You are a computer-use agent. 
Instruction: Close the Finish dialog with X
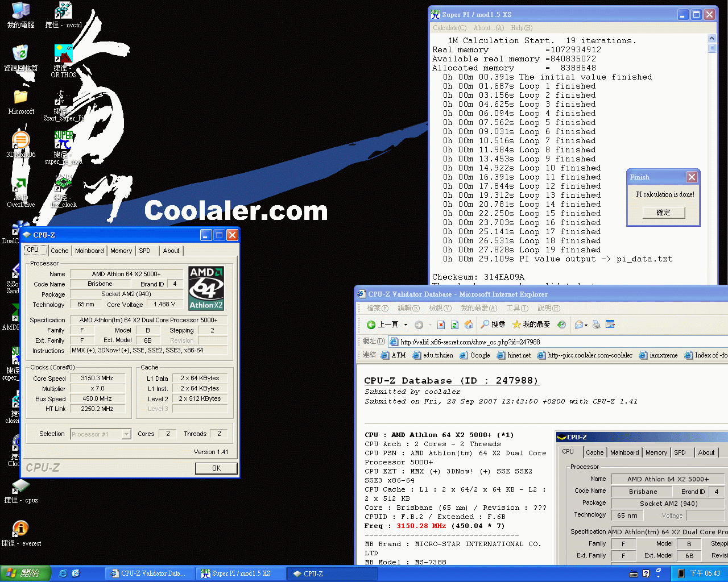click(x=692, y=177)
